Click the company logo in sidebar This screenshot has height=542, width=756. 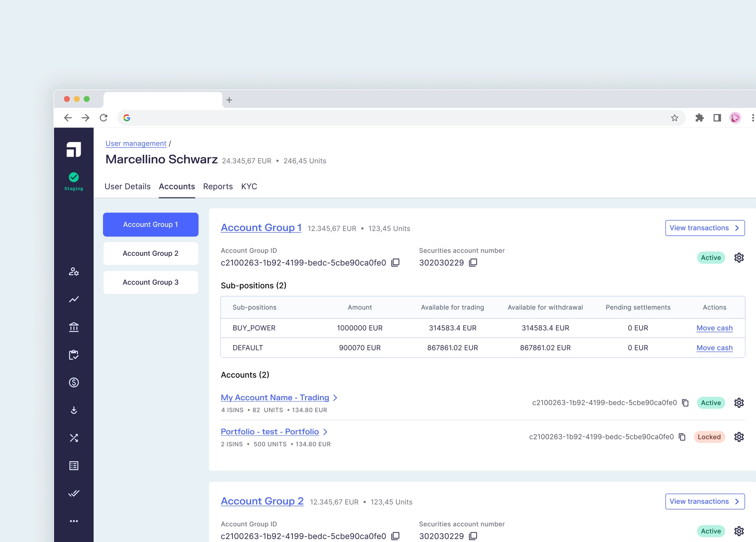pos(73,149)
